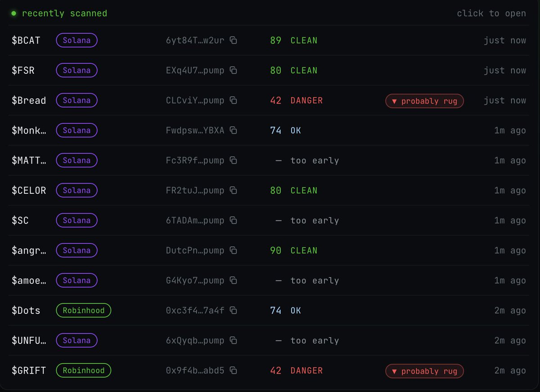Click the green live status dot
The image size is (540, 392).
14,13
